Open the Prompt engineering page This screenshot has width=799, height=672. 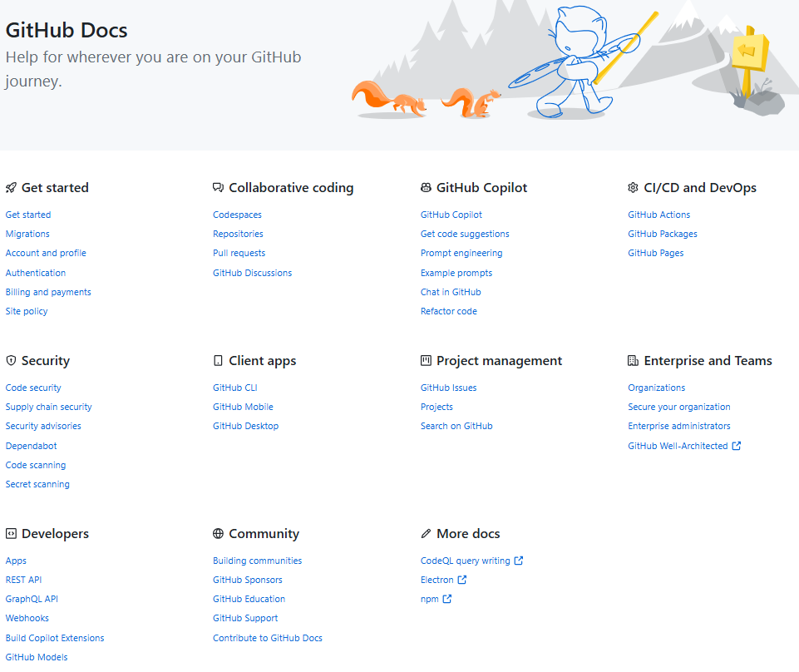(461, 252)
